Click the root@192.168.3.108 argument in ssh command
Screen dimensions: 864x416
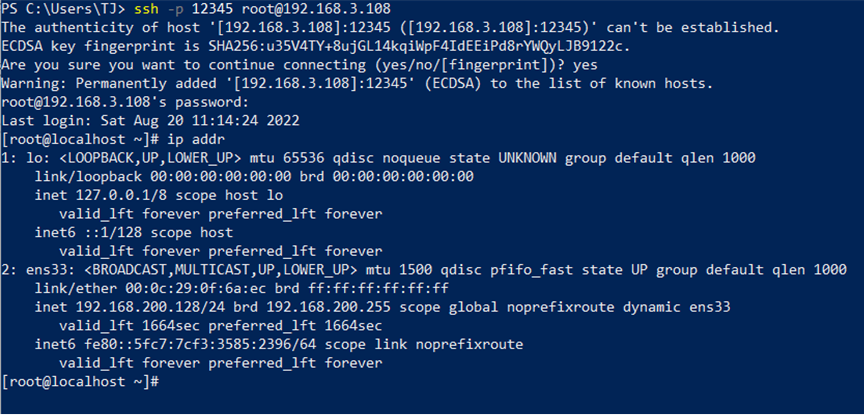pos(316,8)
